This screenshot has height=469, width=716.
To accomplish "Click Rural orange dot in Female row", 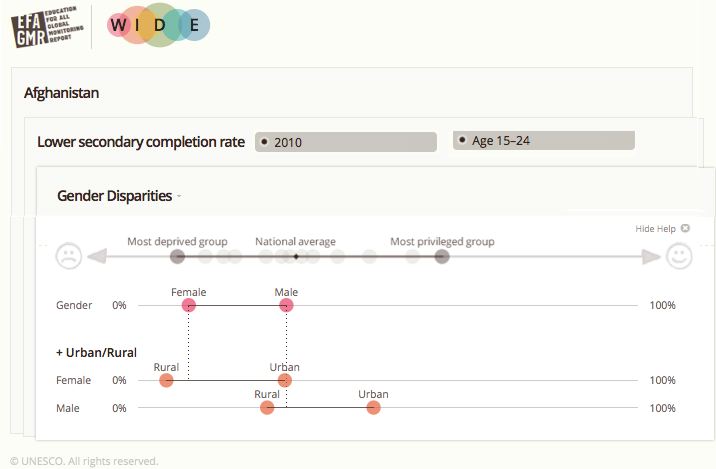I will click(166, 380).
